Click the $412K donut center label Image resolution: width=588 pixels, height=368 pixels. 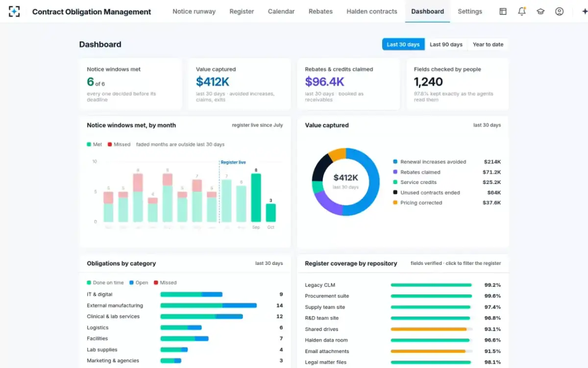(x=346, y=178)
